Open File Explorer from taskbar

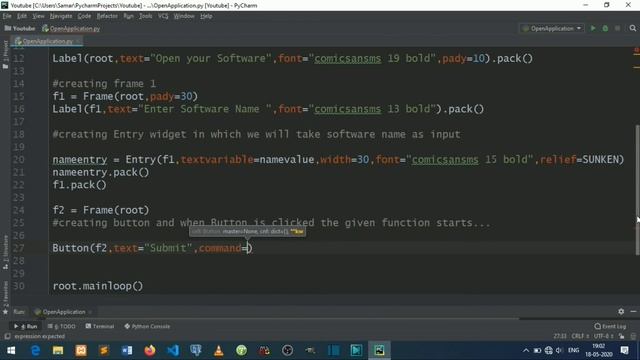(58, 350)
